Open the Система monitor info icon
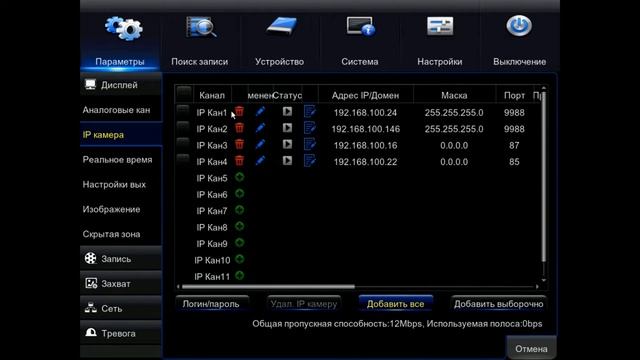Screen dimensions: 640x360 click(x=361, y=27)
